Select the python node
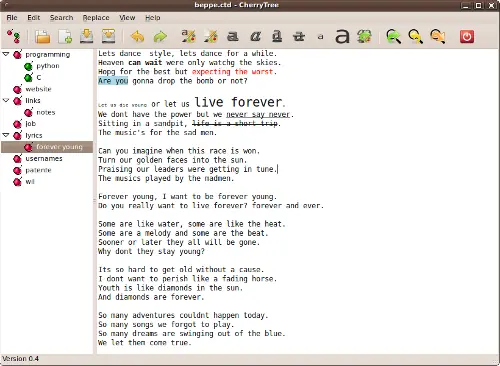This screenshot has width=500, height=366. tap(48, 66)
